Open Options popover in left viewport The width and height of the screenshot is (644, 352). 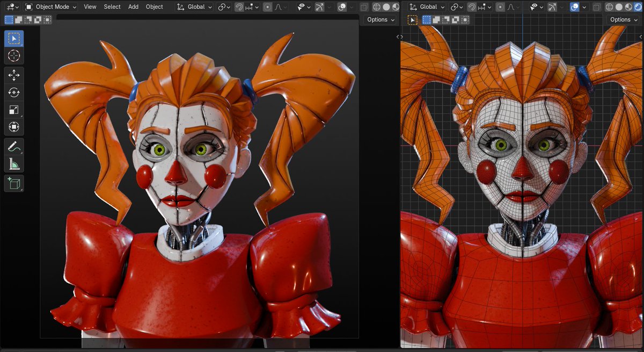380,19
